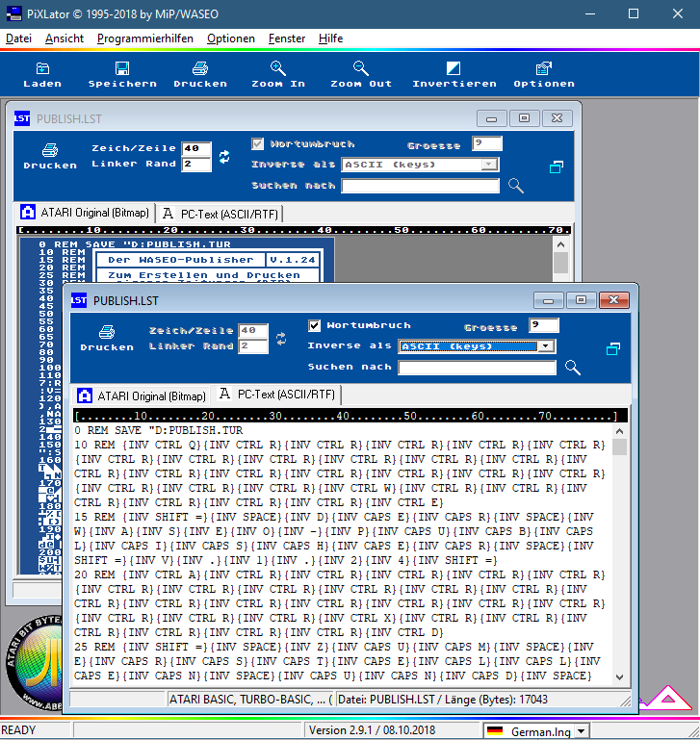Screen dimensions: 700x740
Task: Toggle Wortumbruch checkbox in background window
Action: coord(257,144)
